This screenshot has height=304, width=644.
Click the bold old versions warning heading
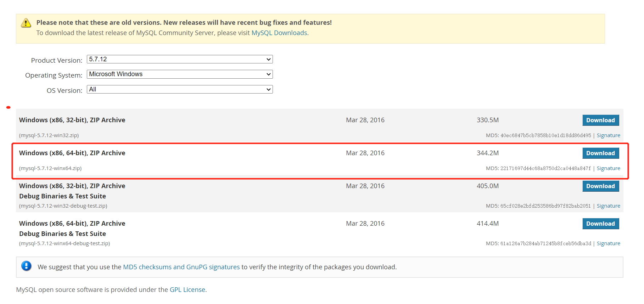(184, 23)
